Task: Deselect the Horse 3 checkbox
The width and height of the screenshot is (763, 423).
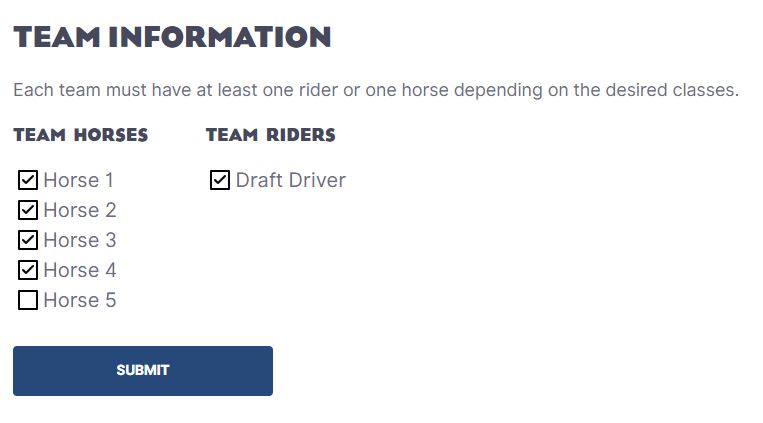Action: click(28, 240)
